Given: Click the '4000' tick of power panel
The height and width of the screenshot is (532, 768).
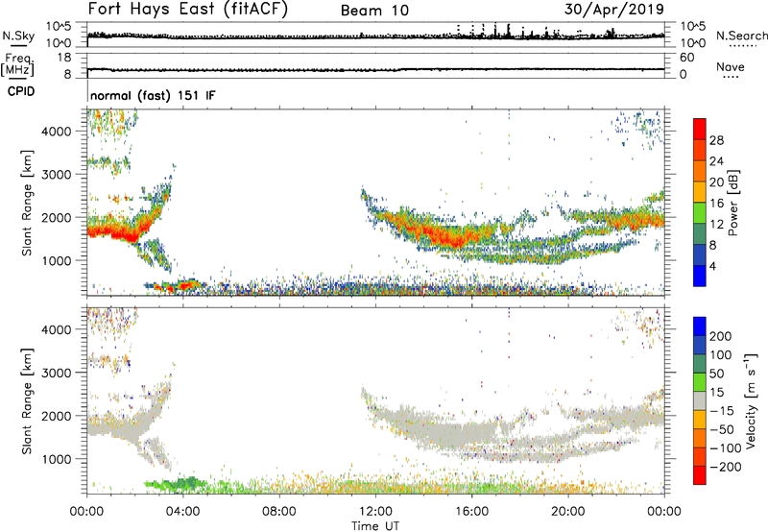Looking at the screenshot, I should pyautogui.click(x=57, y=132).
